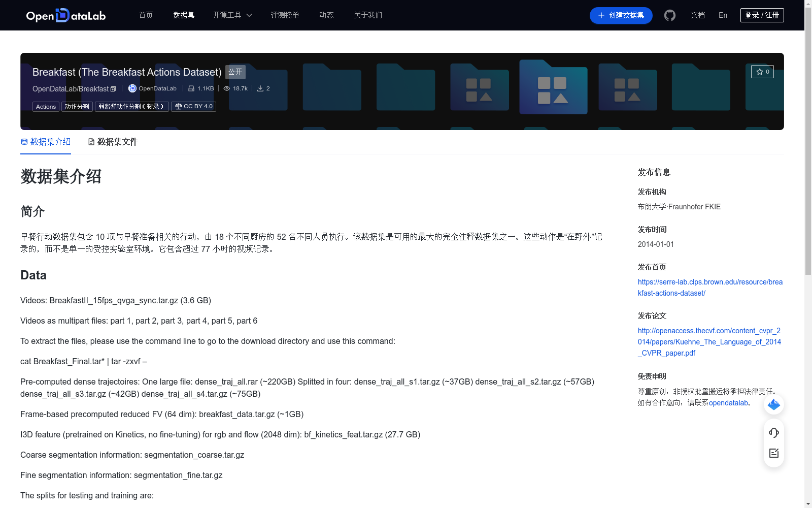
Task: Click the 创建数据集 button
Action: coord(621,15)
